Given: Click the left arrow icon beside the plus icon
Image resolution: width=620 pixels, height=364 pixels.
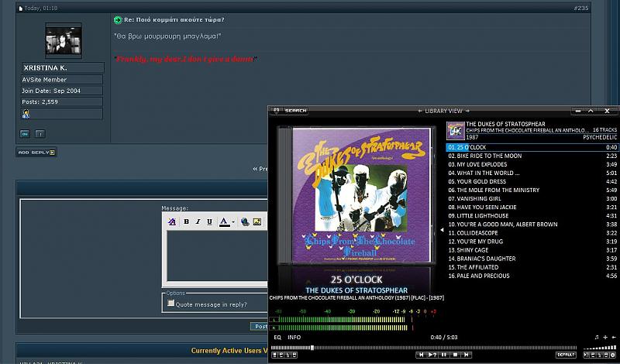Looking at the screenshot, I should click(x=614, y=337).
